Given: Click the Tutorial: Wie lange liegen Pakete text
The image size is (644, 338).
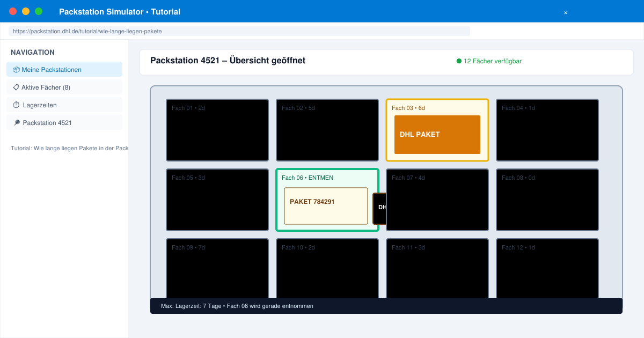Looking at the screenshot, I should [x=70, y=148].
